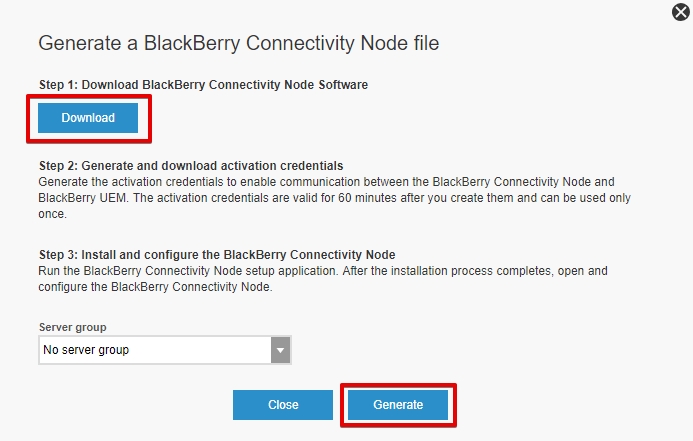Click the Step 1 download software heading

203,85
